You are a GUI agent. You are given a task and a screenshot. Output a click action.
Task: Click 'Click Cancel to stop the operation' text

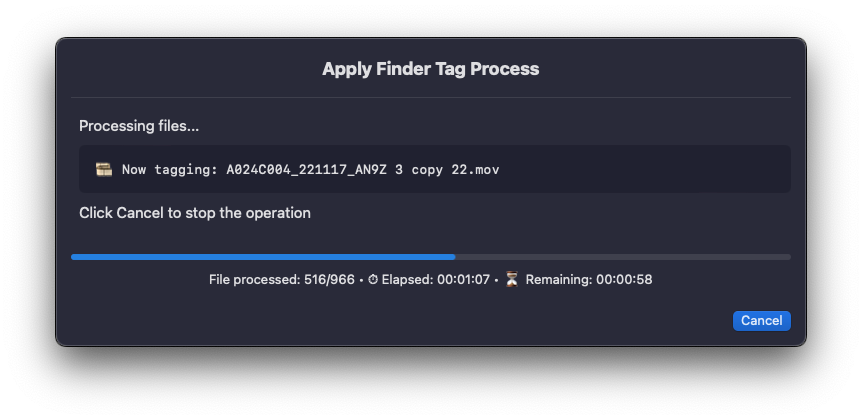coord(195,213)
